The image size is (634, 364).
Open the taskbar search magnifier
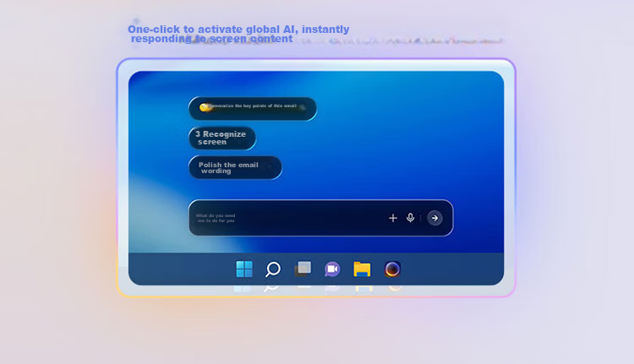pos(272,269)
